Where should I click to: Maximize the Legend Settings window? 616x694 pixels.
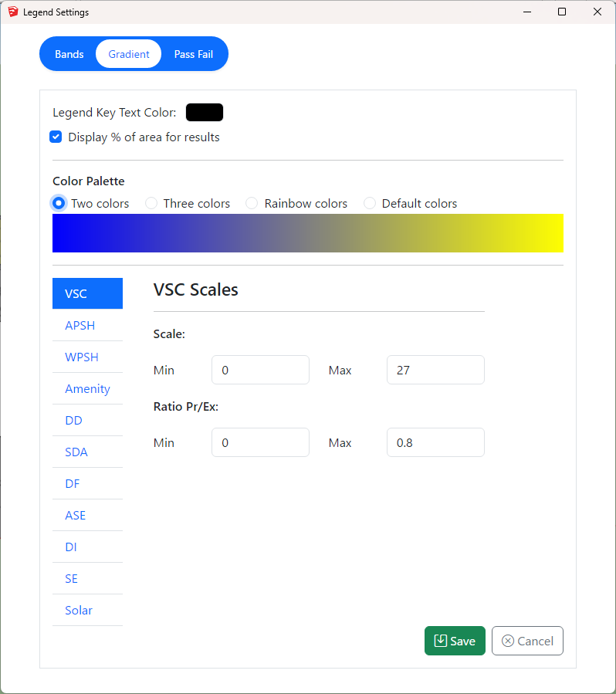(x=562, y=12)
